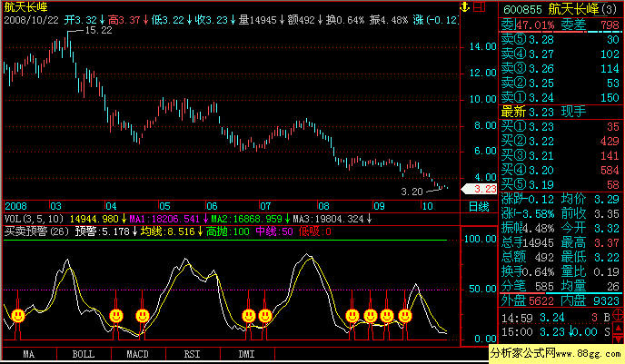Select the RSI indicator tab

click(192, 354)
